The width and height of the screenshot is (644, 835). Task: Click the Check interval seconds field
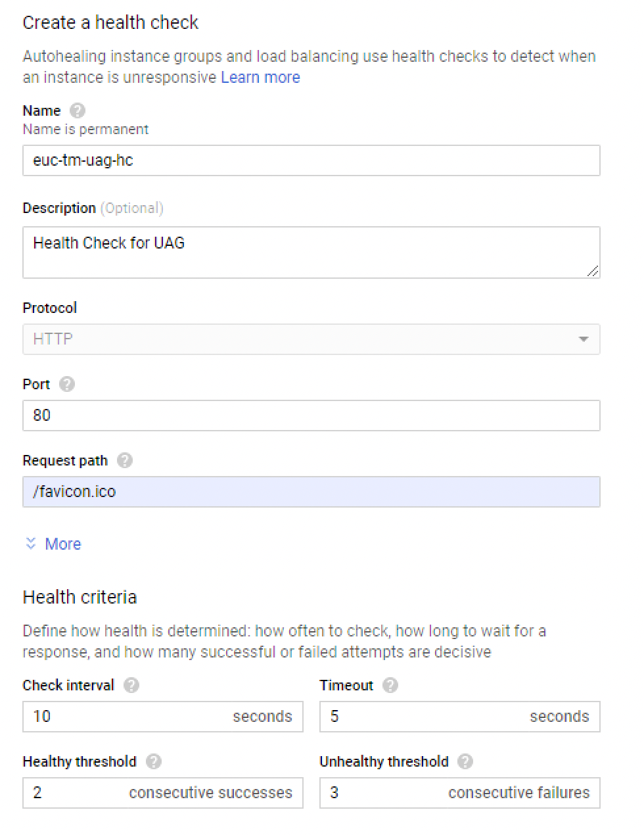(131, 717)
